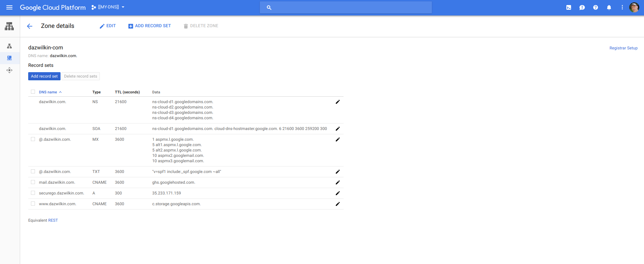
Task: Toggle the select-all checkbox in table header
Action: pyautogui.click(x=33, y=92)
